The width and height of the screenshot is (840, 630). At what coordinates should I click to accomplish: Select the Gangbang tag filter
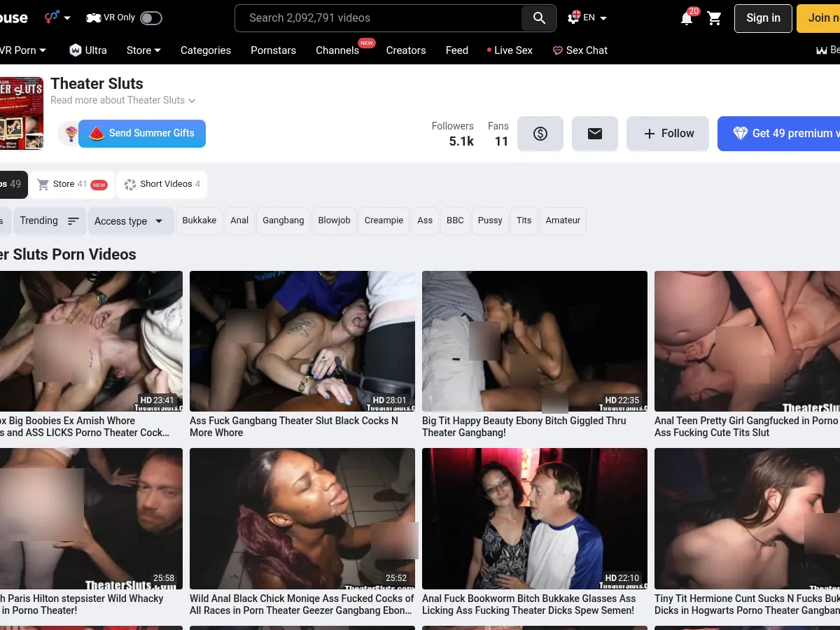tap(283, 220)
